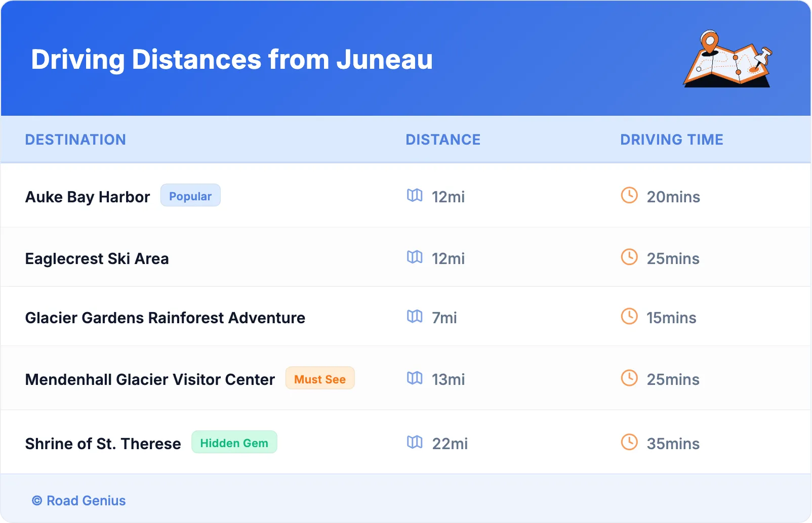Click the map icon next to 13mi

point(415,378)
